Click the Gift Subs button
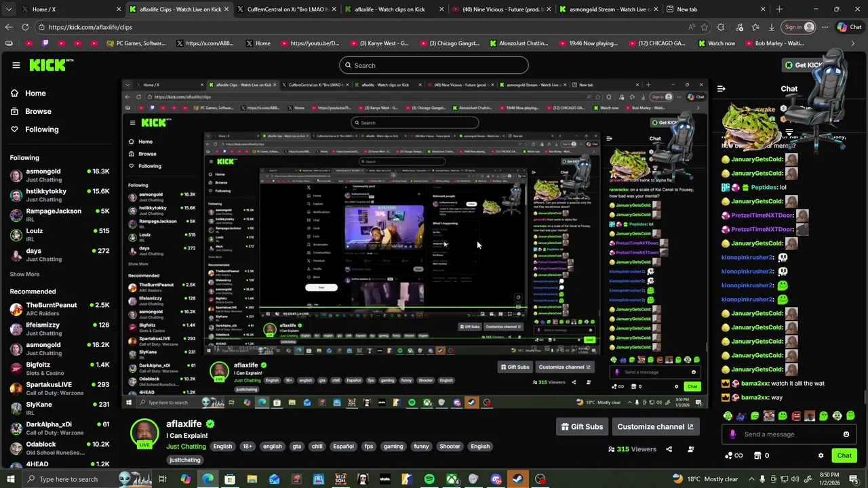 [x=582, y=427]
